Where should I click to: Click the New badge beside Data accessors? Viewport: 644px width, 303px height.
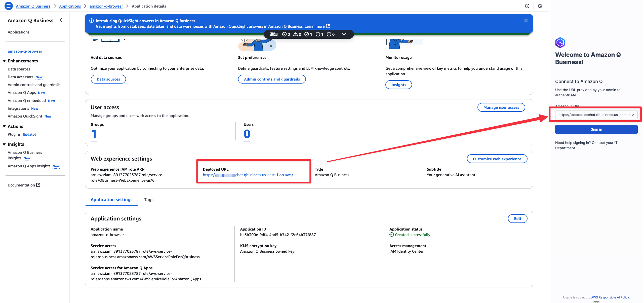39,77
